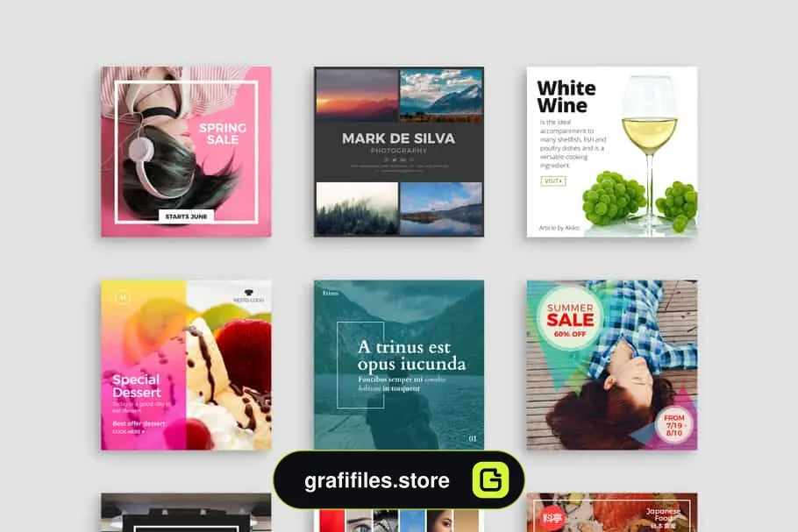Click the "STARTS JUNE" label
The image size is (798, 532).
(186, 216)
